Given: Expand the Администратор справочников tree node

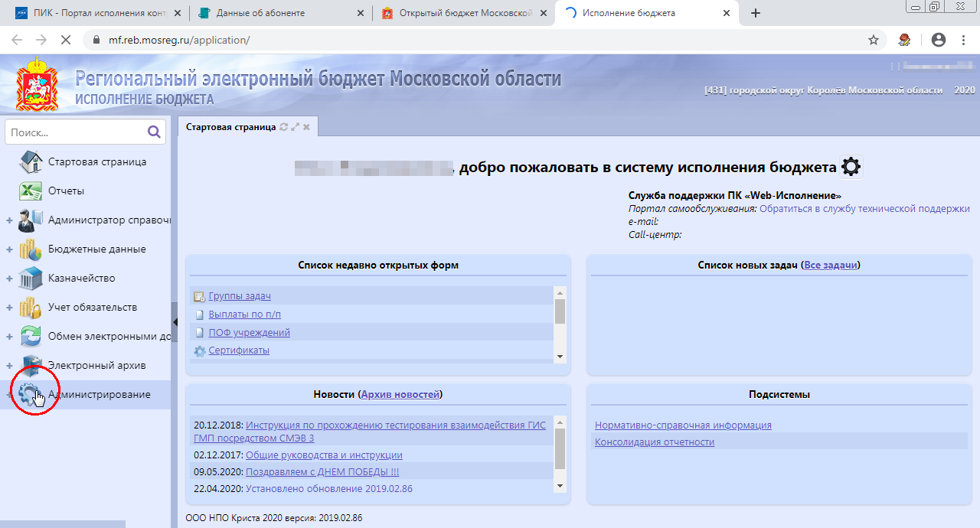Looking at the screenshot, I should tap(8, 220).
